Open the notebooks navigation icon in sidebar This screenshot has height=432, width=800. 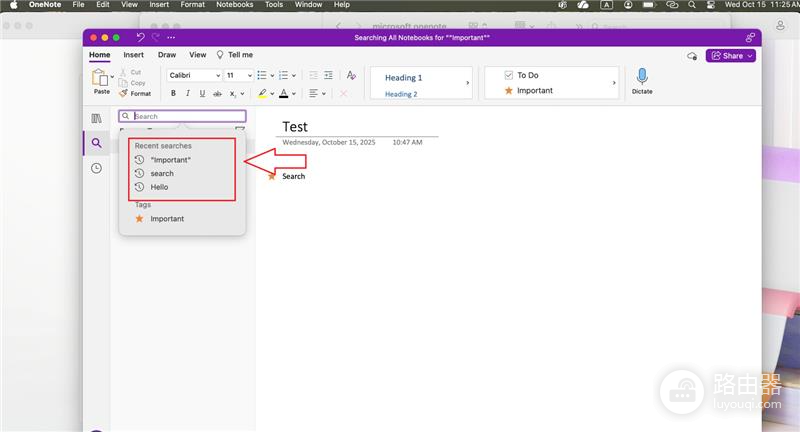(x=96, y=118)
